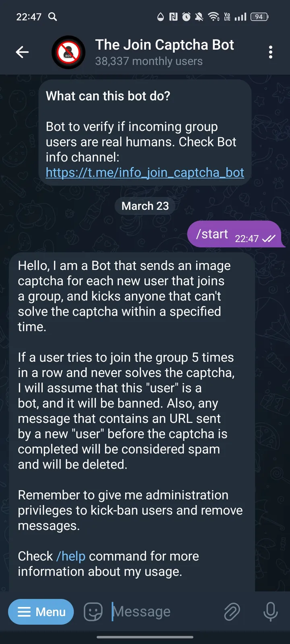The image size is (290, 644).
Task: Open the bot's Menu commands
Action: [41, 611]
